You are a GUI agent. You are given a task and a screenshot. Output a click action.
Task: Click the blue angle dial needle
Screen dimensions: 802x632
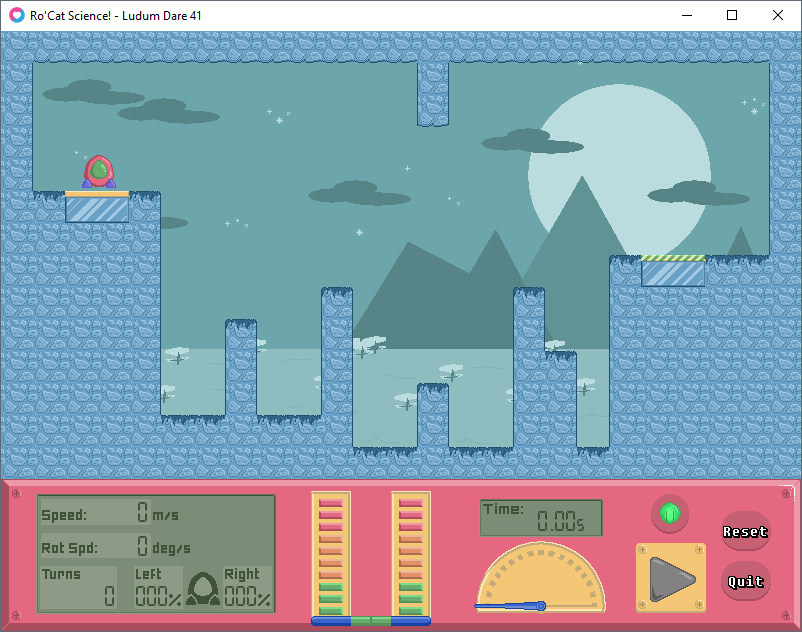pyautogui.click(x=510, y=606)
